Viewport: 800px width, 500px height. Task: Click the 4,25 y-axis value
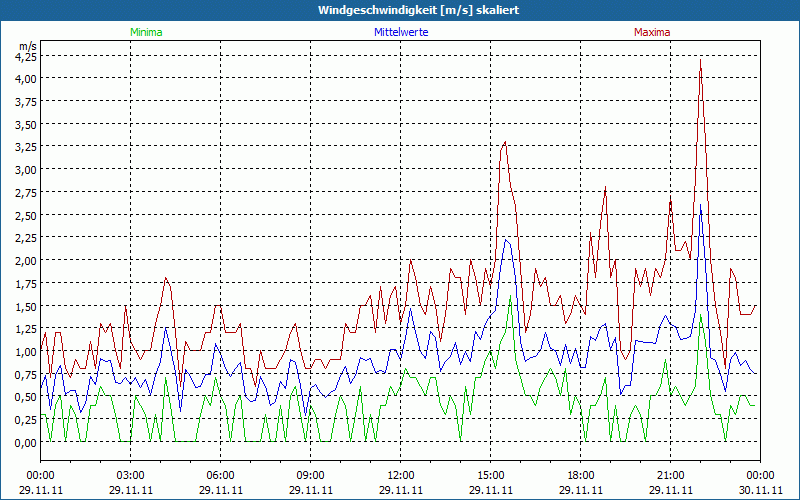pos(26,57)
